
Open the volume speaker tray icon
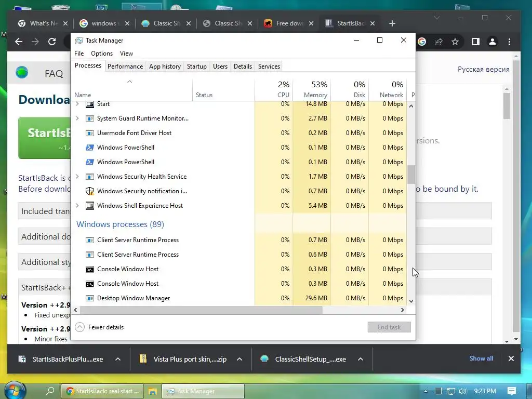click(463, 391)
